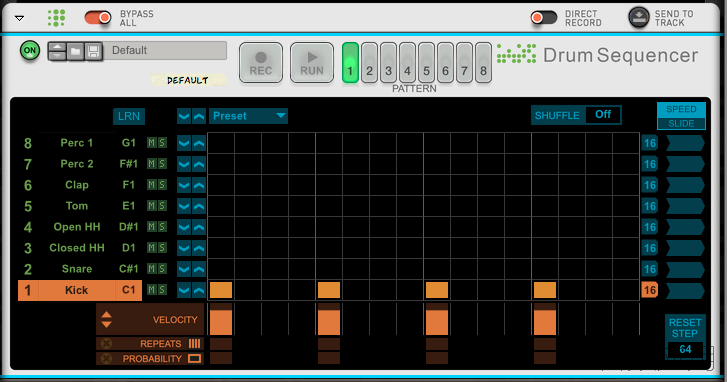Click Snare lane step count 16
This screenshot has height=382, width=727.
pyautogui.click(x=650, y=269)
